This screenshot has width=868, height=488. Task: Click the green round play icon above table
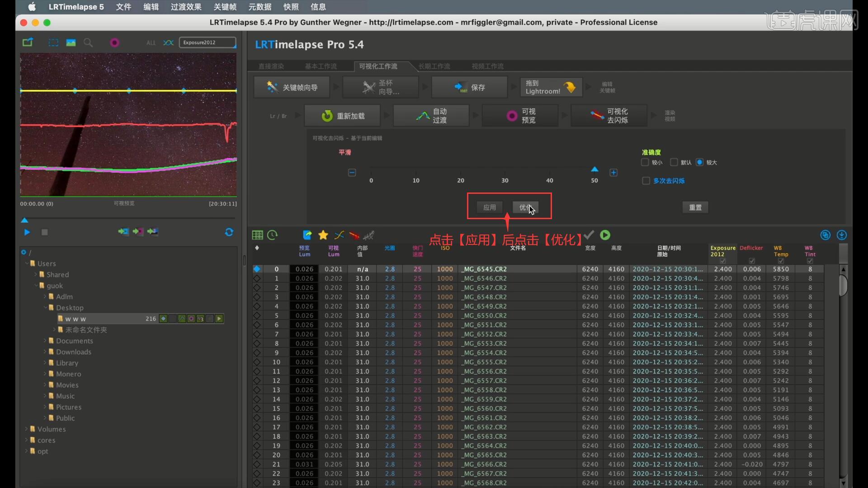pos(605,235)
